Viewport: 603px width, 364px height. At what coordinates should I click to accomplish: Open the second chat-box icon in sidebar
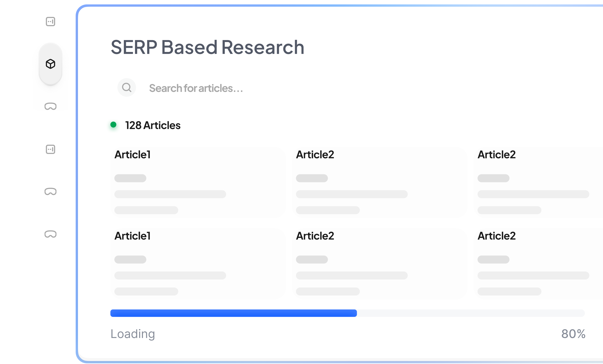[x=50, y=149]
